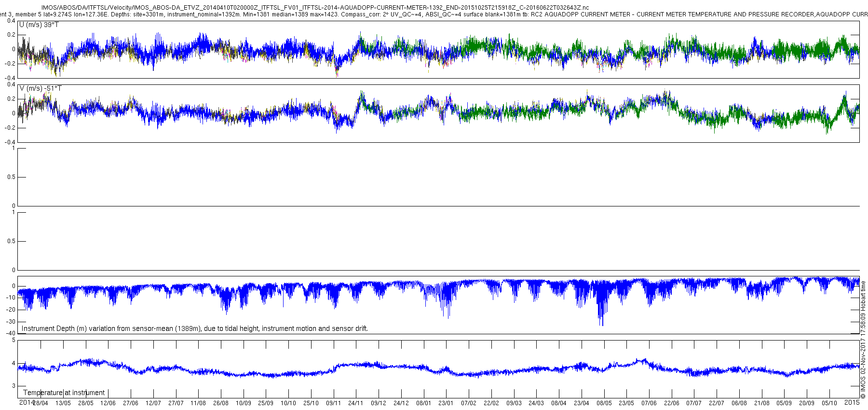
Task: Select the '23/05' date tick label
Action: point(626,403)
